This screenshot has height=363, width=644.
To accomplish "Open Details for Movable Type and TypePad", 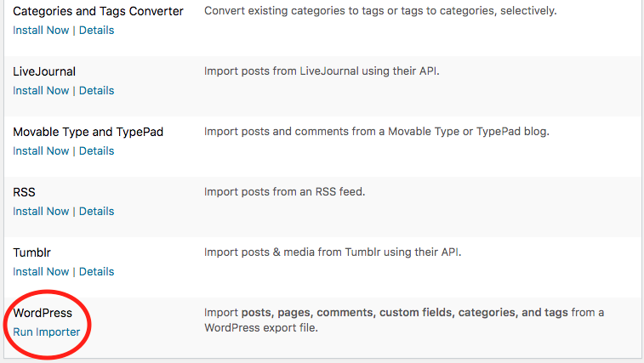I will (x=96, y=151).
